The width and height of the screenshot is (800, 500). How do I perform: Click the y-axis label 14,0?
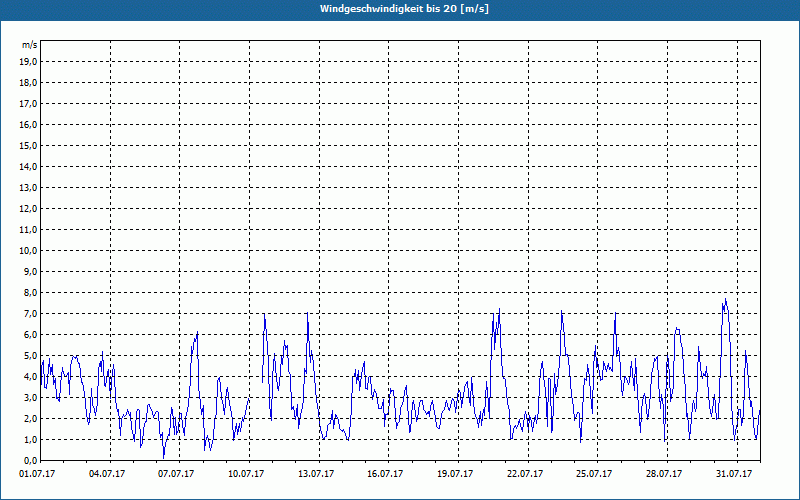[x=28, y=166]
